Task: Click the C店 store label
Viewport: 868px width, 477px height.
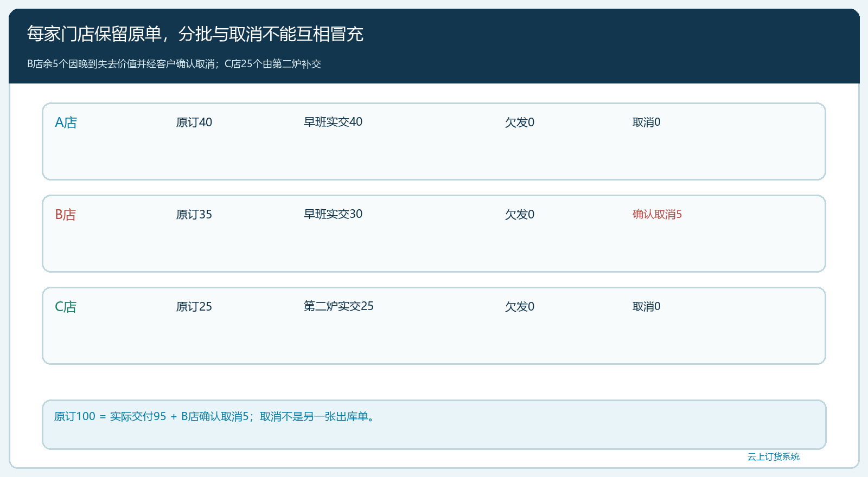Action: pos(66,307)
